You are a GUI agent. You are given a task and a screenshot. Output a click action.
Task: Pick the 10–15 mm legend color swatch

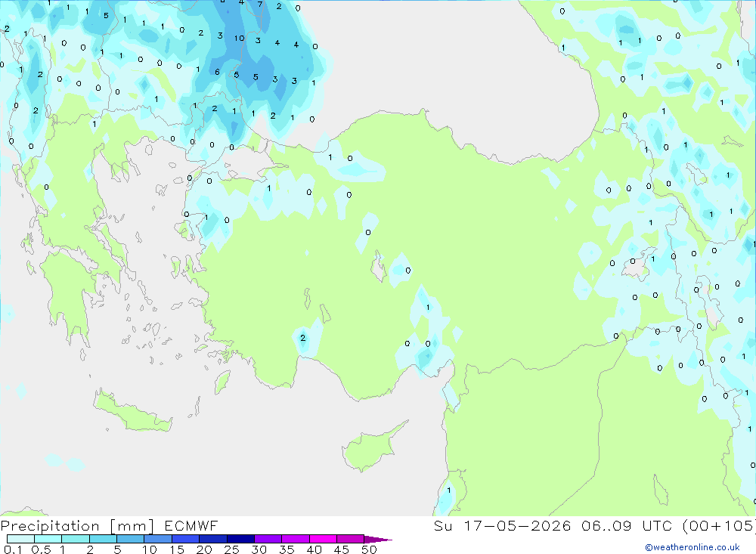tap(158, 539)
